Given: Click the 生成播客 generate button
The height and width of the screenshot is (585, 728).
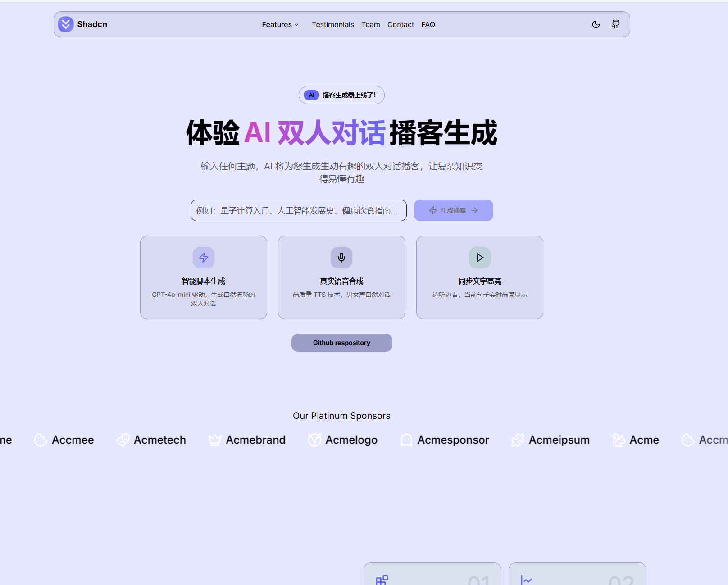Looking at the screenshot, I should 453,210.
